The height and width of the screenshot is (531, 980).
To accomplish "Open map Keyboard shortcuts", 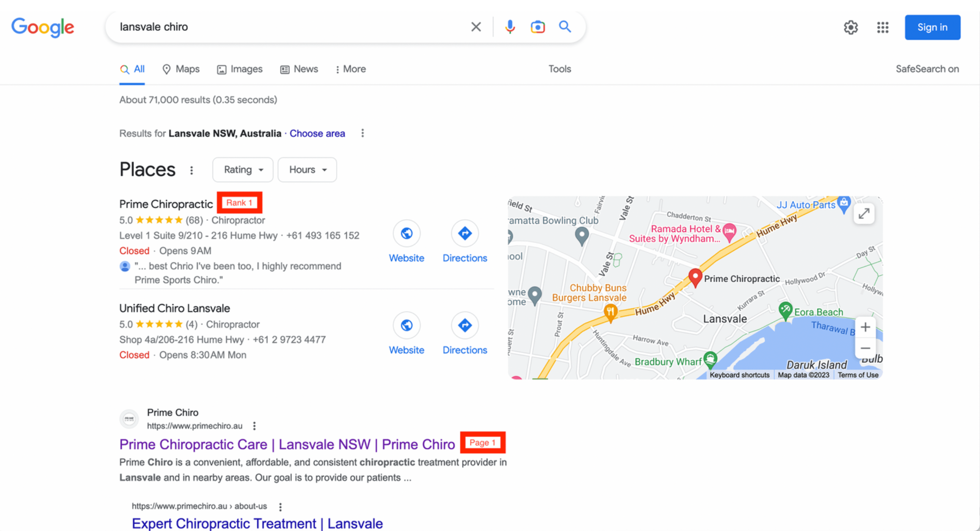I will (739, 375).
